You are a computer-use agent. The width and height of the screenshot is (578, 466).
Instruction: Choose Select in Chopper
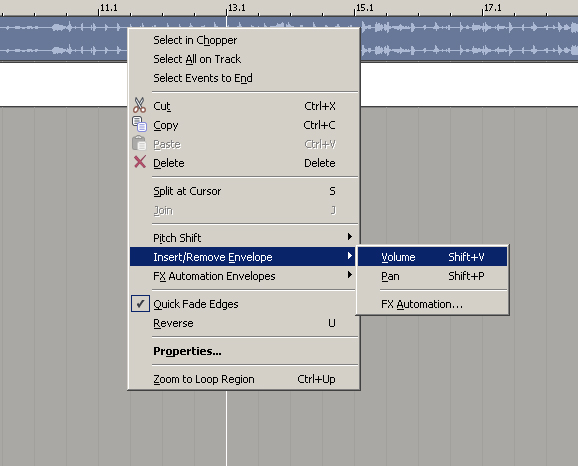click(x=244, y=40)
